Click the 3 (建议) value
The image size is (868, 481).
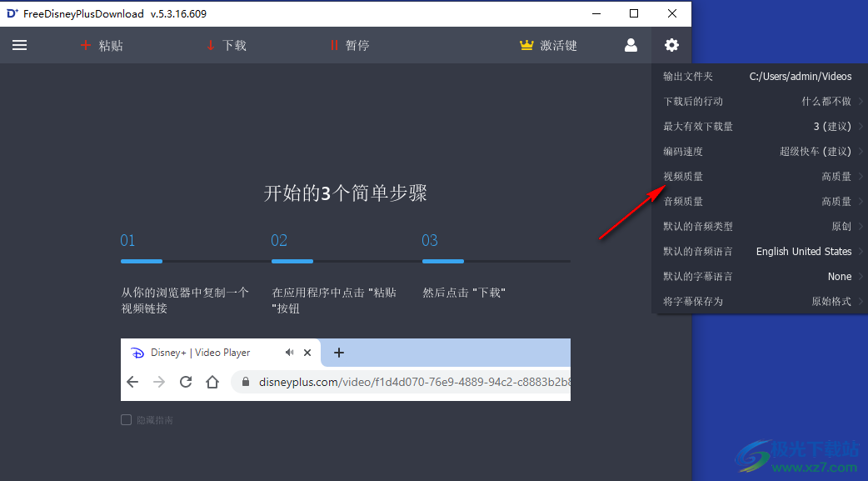(832, 127)
